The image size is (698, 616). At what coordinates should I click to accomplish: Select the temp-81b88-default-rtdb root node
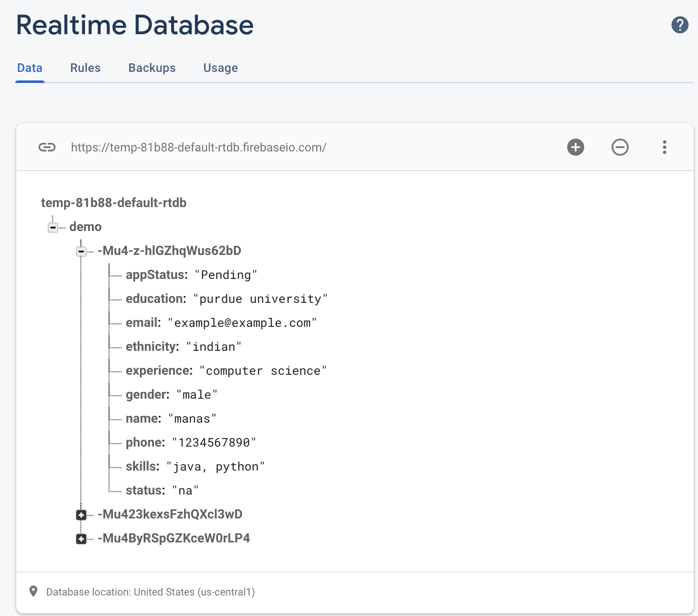[114, 203]
